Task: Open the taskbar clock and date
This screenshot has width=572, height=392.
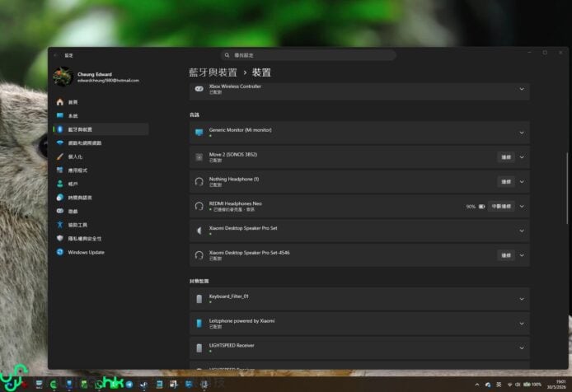Action: pos(556,385)
